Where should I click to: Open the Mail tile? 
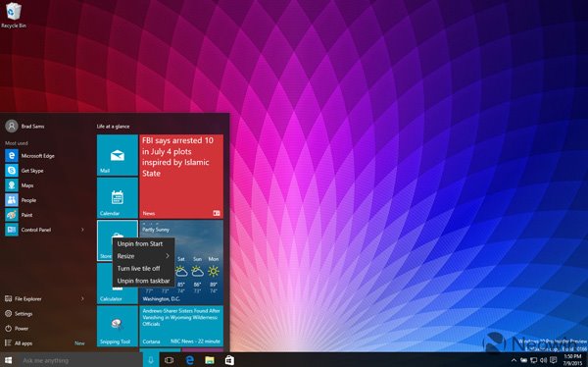point(118,155)
